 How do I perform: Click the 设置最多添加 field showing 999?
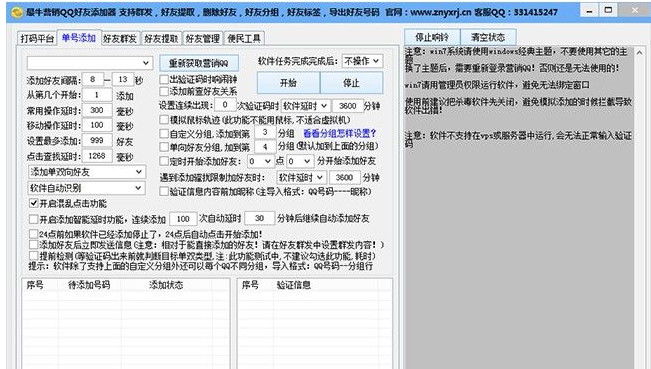click(97, 140)
